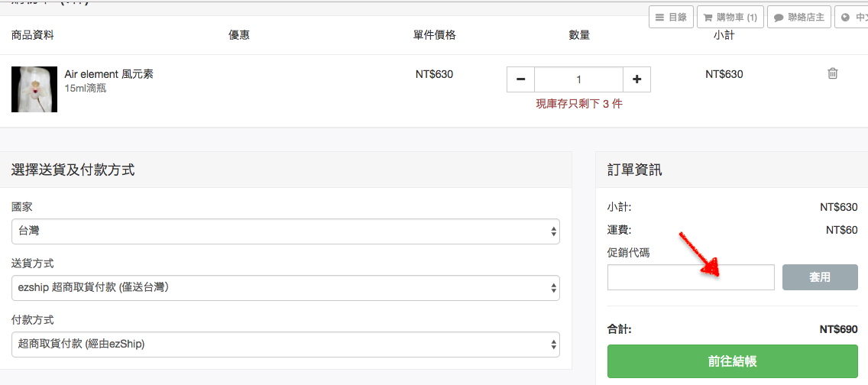868x385 pixels.
Task: Click the quantity number field
Action: coord(578,79)
